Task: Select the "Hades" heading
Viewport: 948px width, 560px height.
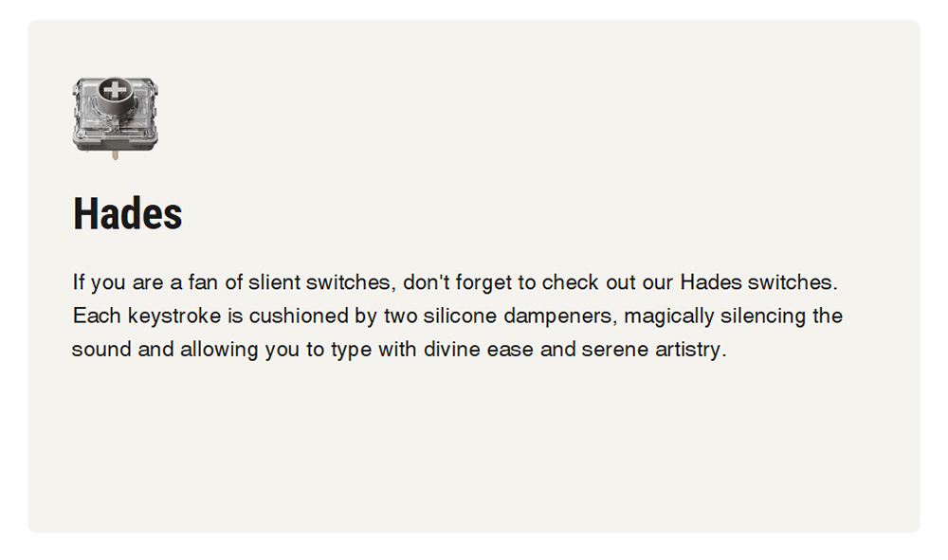Action: (127, 214)
